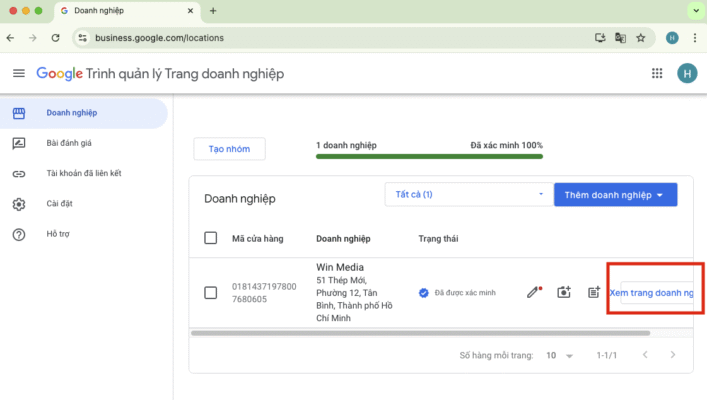Expand the Thêm doanh nghiệp dropdown button

(615, 195)
